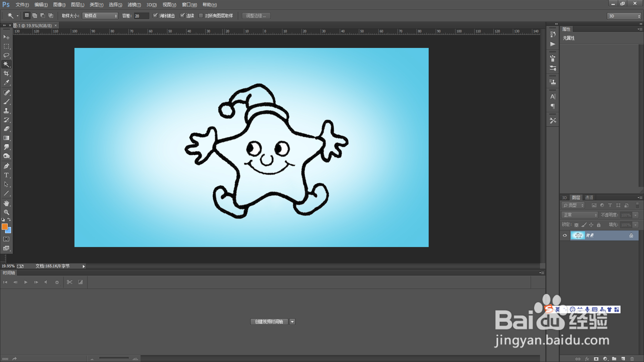This screenshot has height=362, width=644.
Task: Click the add to selection mode button
Action: (35, 15)
